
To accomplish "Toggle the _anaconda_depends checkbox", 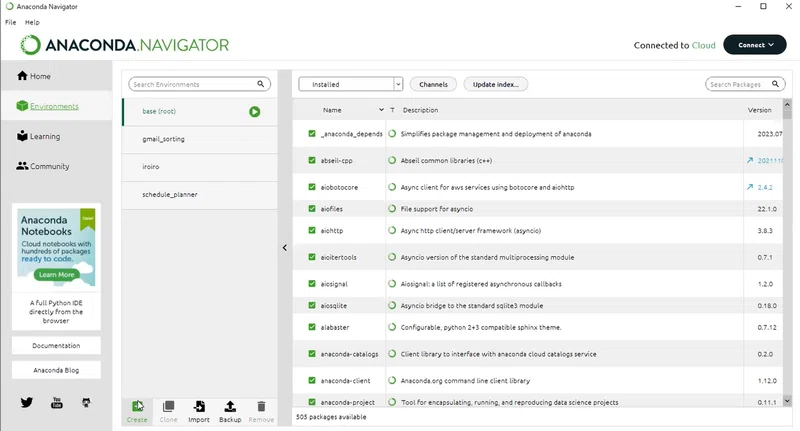I will coord(312,134).
